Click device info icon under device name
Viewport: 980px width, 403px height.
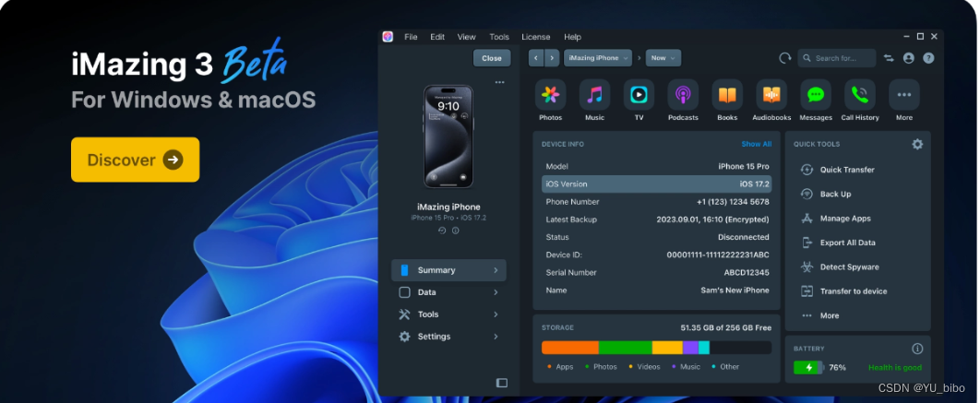tap(456, 231)
